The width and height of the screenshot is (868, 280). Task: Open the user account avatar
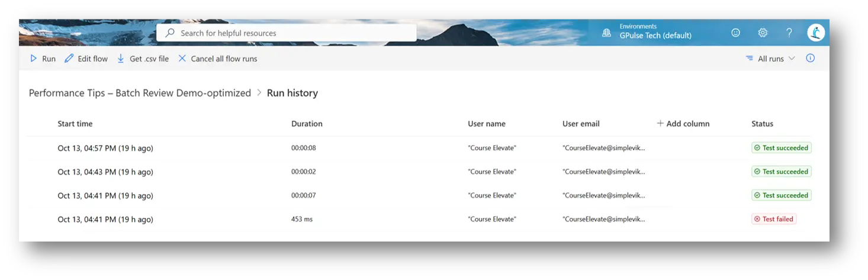point(816,33)
